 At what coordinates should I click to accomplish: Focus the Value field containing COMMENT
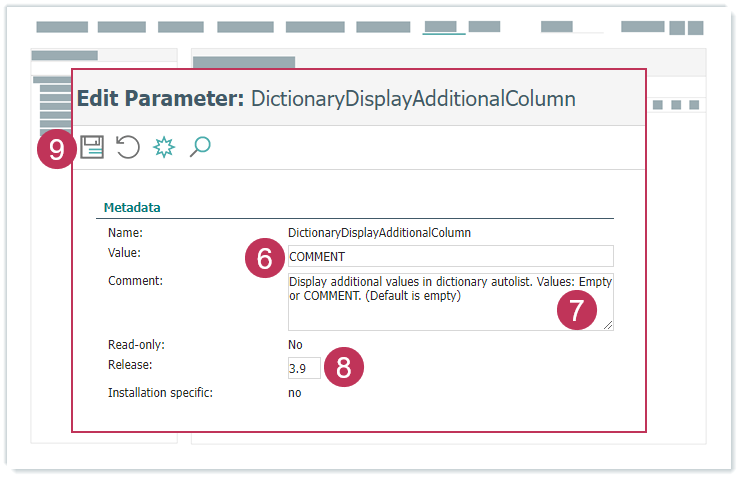pos(450,256)
